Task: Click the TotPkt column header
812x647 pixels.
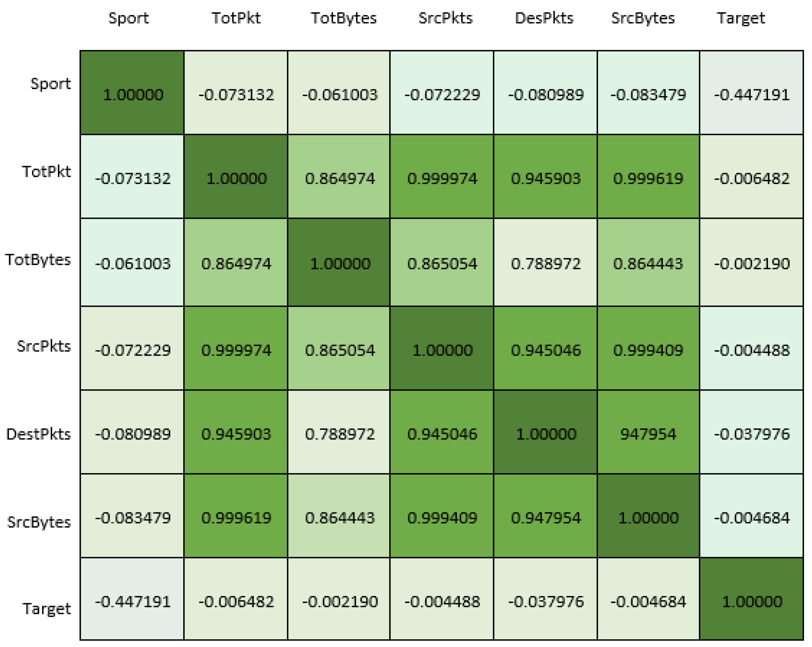Action: tap(236, 18)
